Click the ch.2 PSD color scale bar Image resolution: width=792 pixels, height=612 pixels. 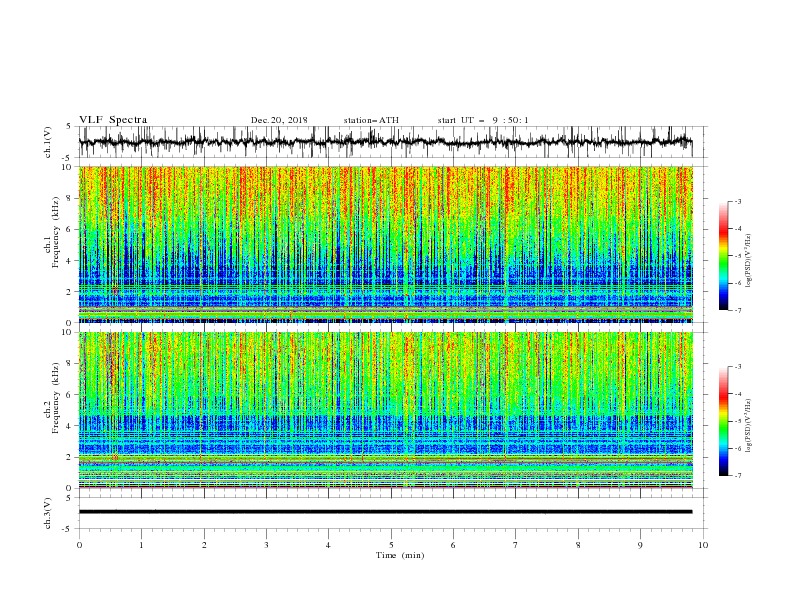(723, 421)
